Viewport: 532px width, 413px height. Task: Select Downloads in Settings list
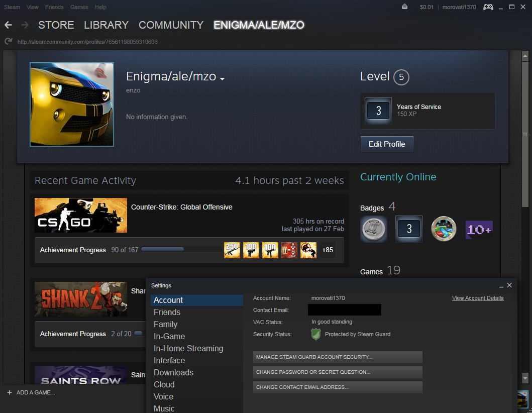click(x=197, y=373)
